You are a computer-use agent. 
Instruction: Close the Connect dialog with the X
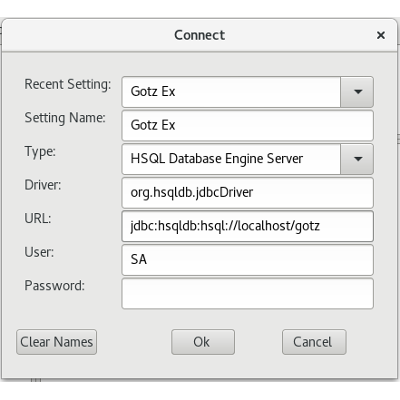tap(381, 35)
